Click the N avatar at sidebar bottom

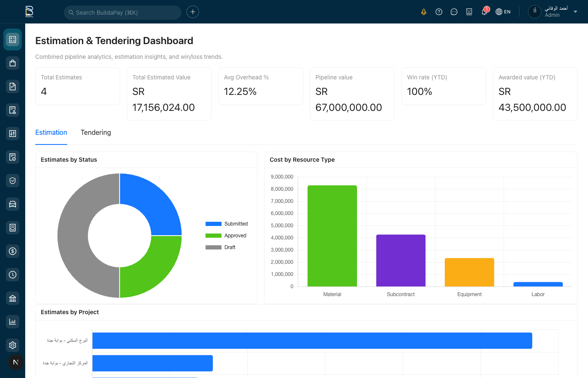click(16, 362)
